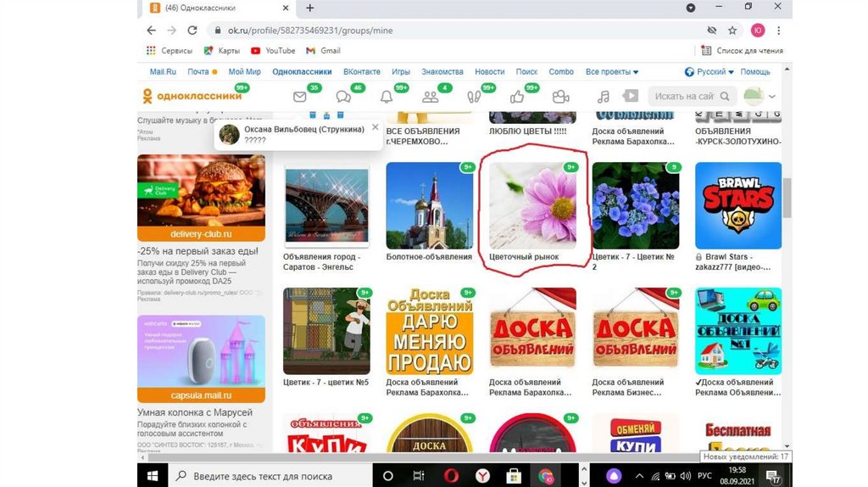Open the thumbs-up events icon
Screen dimensions: 868x487
pyautogui.click(x=517, y=97)
